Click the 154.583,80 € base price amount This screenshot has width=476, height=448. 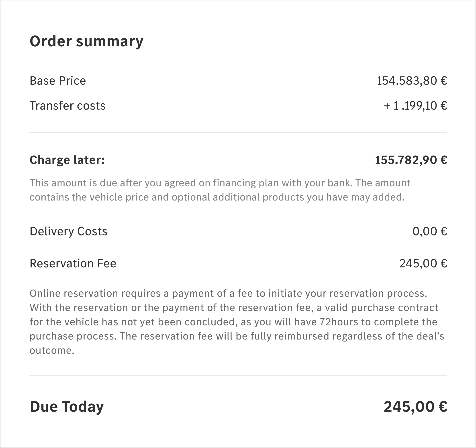coord(412,81)
